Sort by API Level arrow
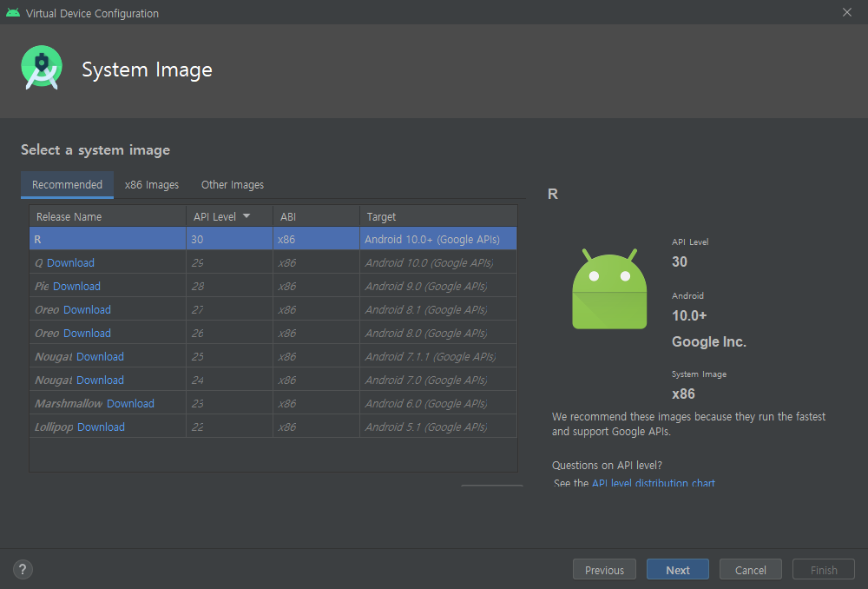Image resolution: width=868 pixels, height=589 pixels. coord(247,216)
